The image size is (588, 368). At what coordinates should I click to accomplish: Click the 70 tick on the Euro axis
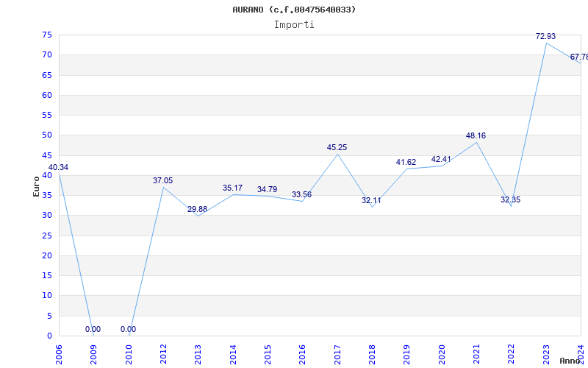pyautogui.click(x=47, y=54)
